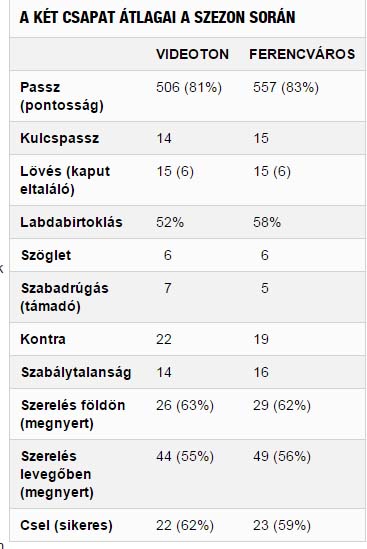This screenshot has width=367, height=549.
Task: Click Ferencváros' 557 (83%) pass value
Action: 286,88
